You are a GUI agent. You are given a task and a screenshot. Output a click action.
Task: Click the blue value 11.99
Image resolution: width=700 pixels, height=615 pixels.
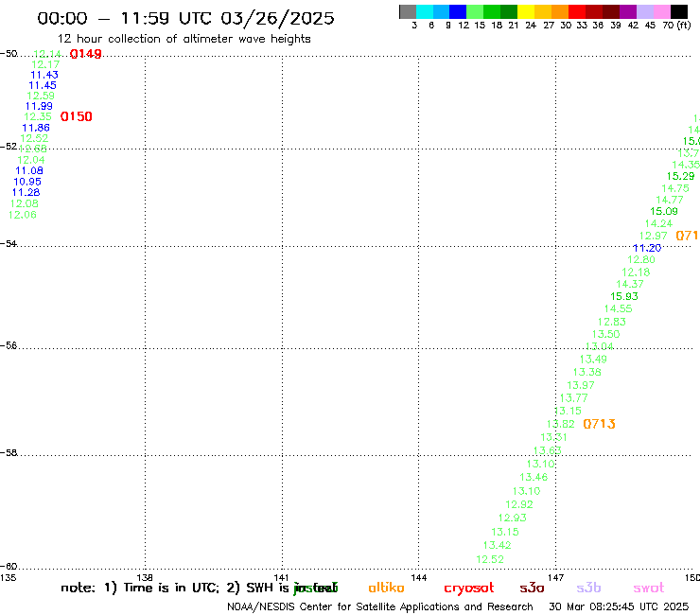pyautogui.click(x=39, y=106)
